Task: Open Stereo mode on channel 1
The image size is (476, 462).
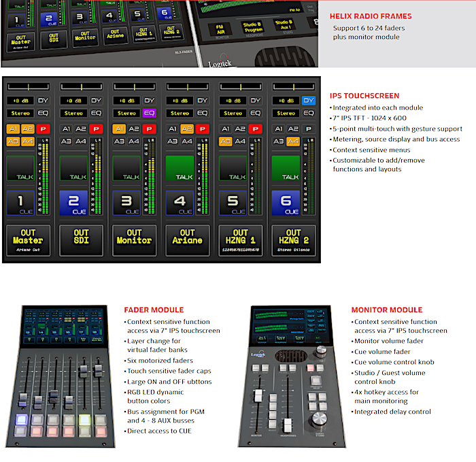Action: coord(20,114)
